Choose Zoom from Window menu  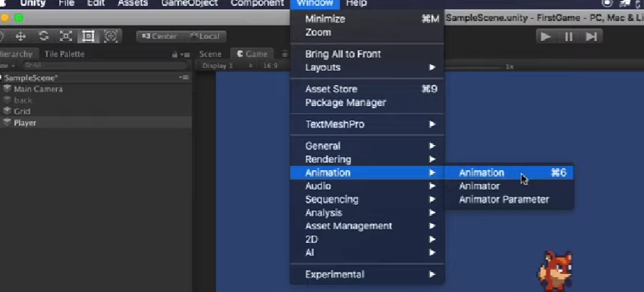(x=367, y=32)
